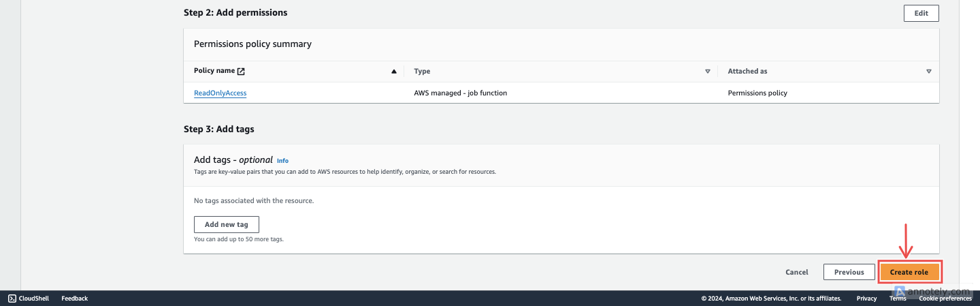Open the Info link next to Add tags
The width and height of the screenshot is (980, 306).
pos(282,161)
